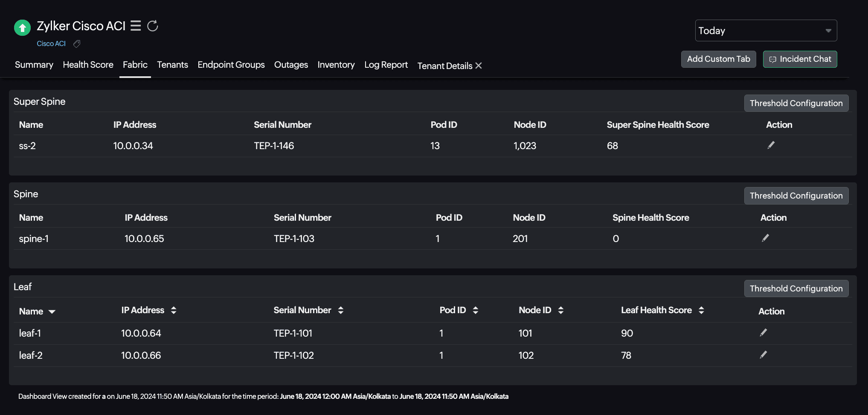Edit the ss-2 super spine row
Image resolution: width=868 pixels, height=415 pixels.
coord(771,145)
